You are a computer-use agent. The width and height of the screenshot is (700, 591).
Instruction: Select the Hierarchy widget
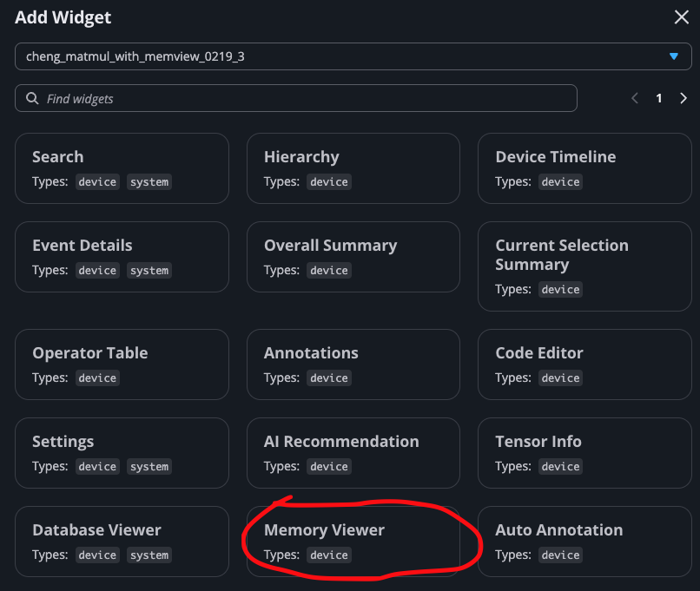(353, 168)
